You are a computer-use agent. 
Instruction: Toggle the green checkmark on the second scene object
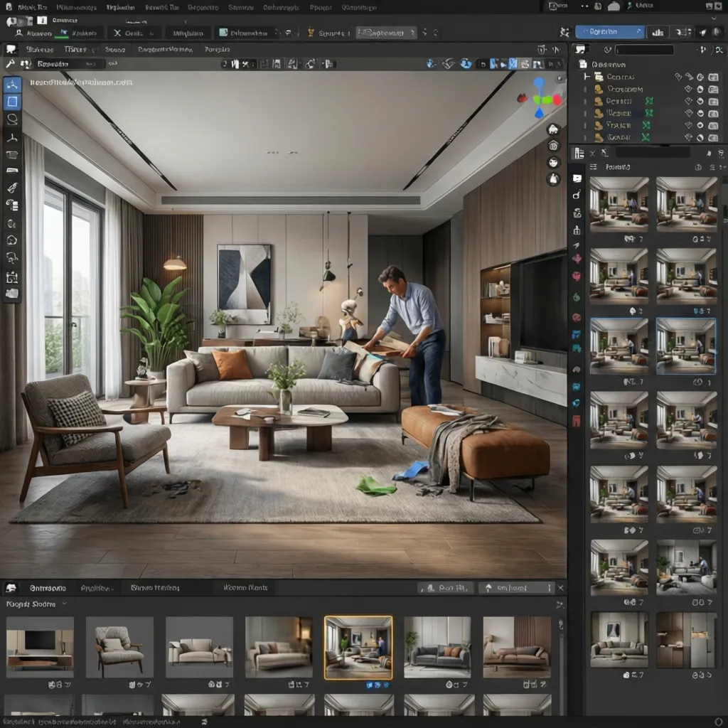click(651, 102)
